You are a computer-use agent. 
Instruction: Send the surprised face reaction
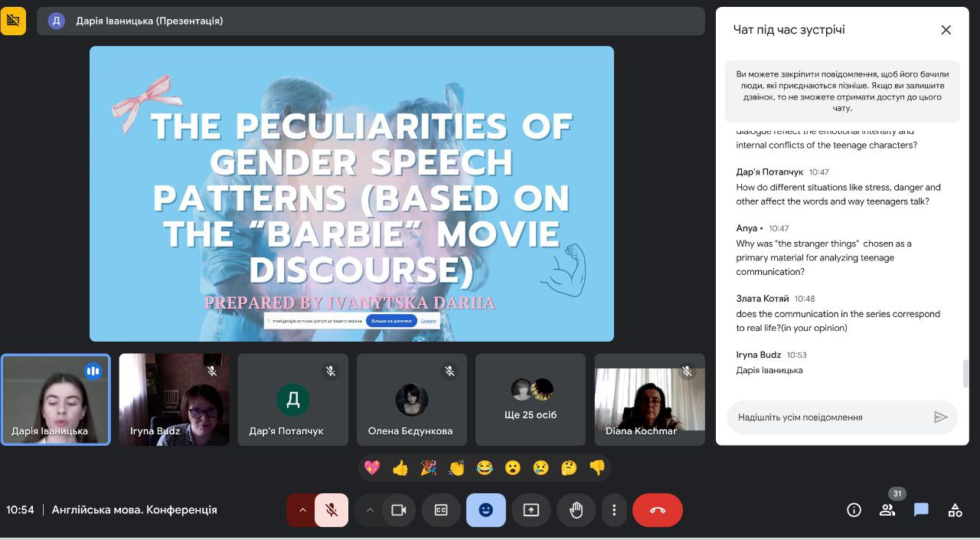pyautogui.click(x=513, y=467)
